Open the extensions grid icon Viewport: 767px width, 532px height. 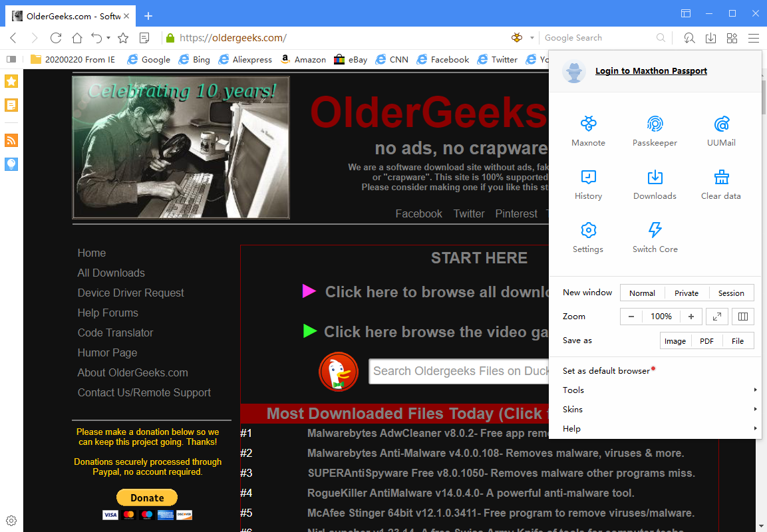pyautogui.click(x=732, y=38)
